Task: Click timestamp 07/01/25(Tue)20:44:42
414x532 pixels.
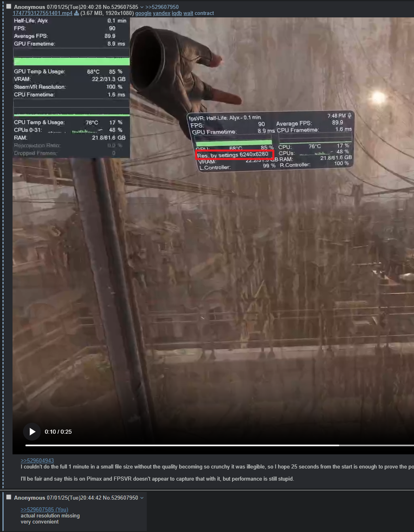Action: (x=74, y=498)
